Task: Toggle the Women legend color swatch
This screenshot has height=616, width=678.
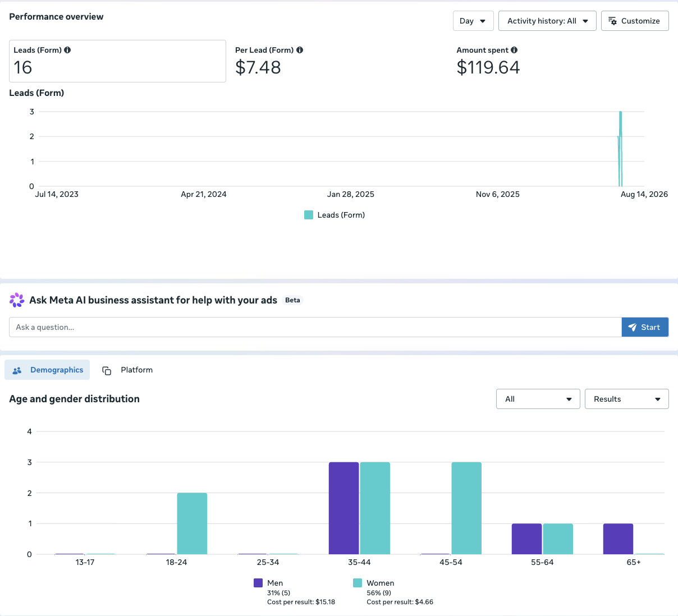Action: click(358, 583)
